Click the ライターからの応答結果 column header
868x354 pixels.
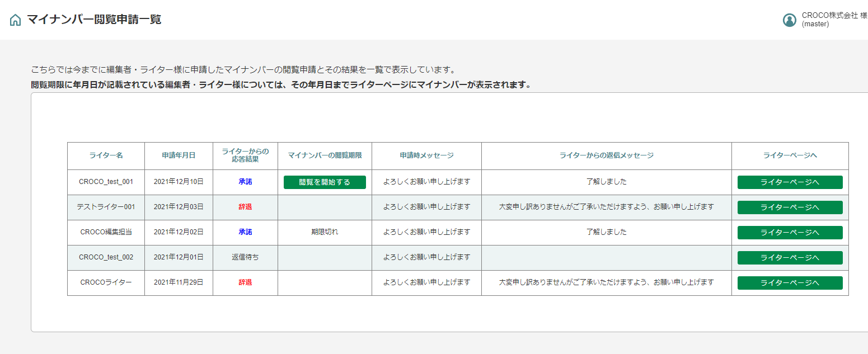point(245,155)
